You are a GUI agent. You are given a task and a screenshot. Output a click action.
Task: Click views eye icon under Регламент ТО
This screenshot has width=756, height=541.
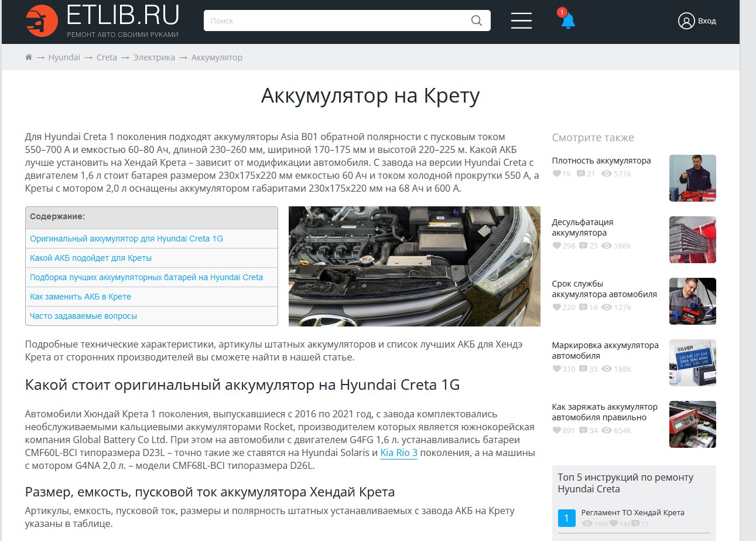(x=587, y=524)
